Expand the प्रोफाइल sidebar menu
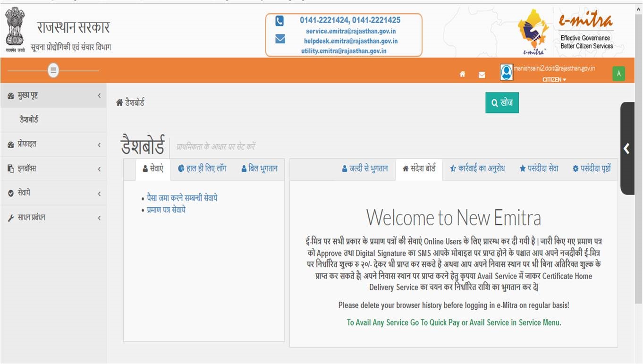This screenshot has height=364, width=643. (53, 144)
